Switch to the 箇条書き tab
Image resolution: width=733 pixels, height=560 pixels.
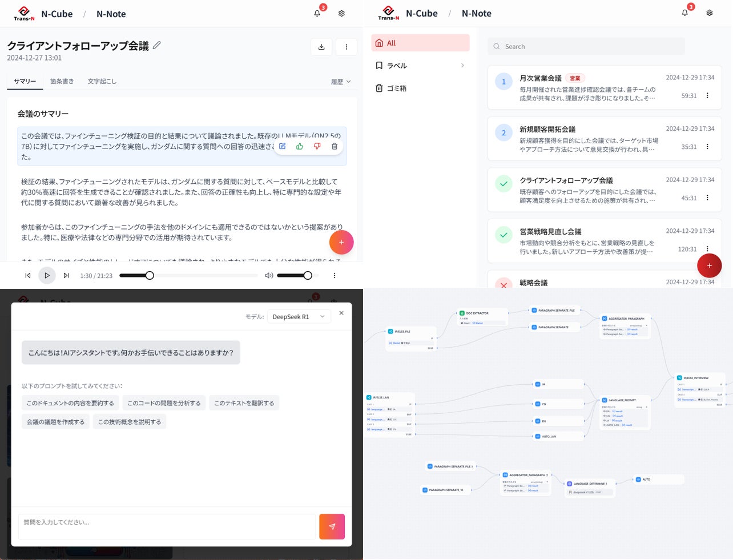[62, 81]
